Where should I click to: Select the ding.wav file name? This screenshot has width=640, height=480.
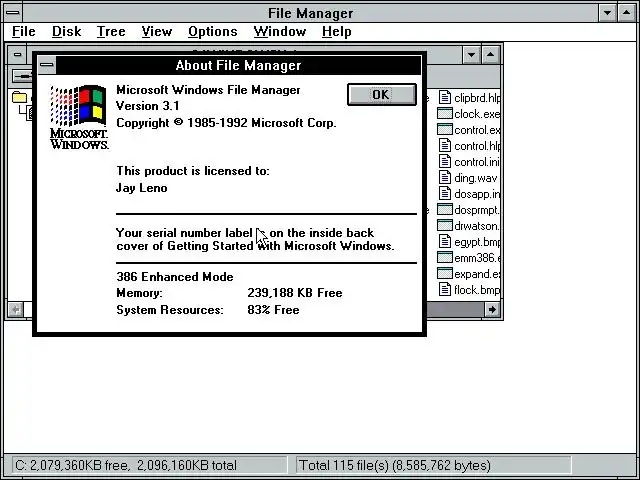point(476,178)
